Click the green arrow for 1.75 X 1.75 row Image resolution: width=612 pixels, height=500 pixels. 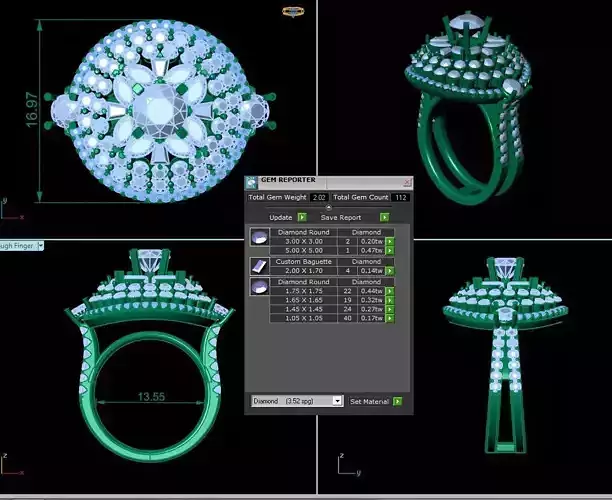point(390,291)
